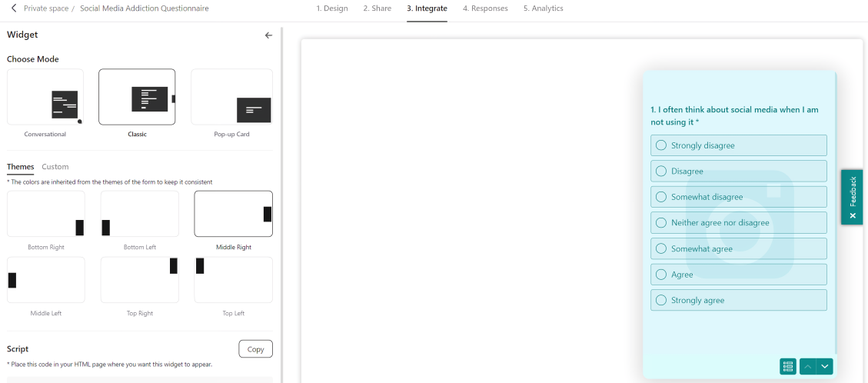868x383 pixels.
Task: Copy the widget script
Action: 256,349
